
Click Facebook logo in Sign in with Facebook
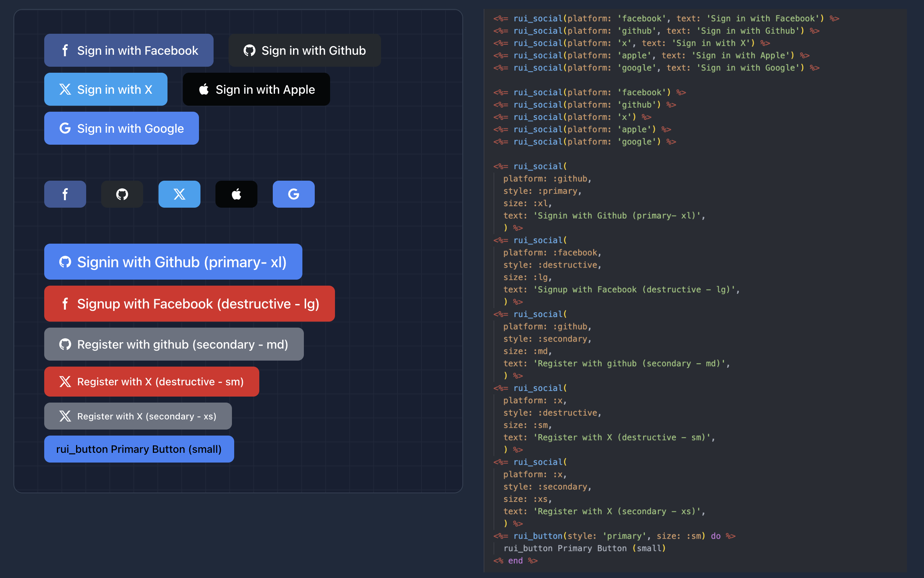(65, 51)
